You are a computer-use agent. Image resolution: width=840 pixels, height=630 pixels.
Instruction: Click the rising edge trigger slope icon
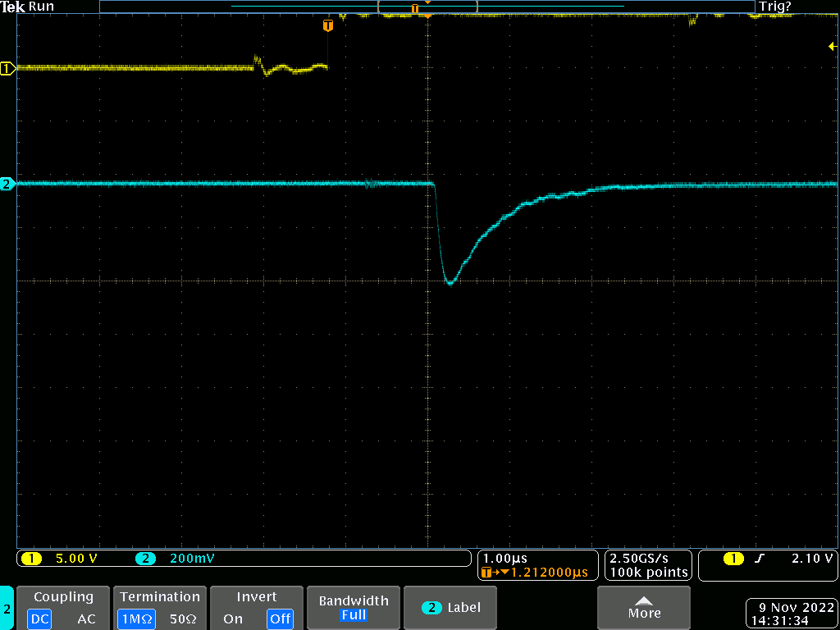760,559
